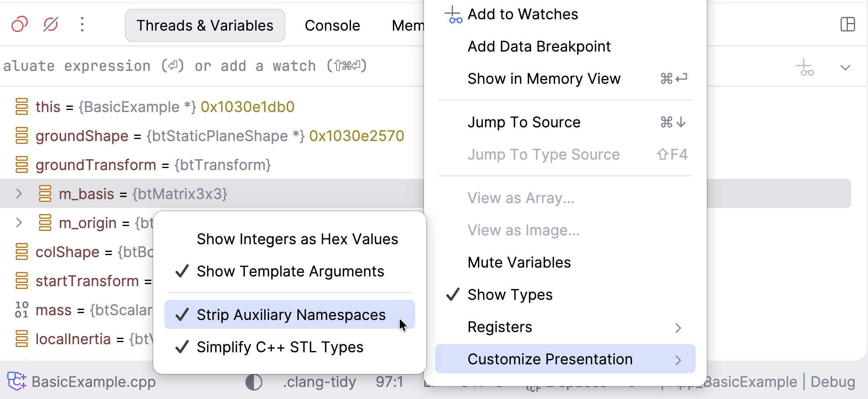
Task: Click the layout panel icon at top right
Action: [x=848, y=25]
